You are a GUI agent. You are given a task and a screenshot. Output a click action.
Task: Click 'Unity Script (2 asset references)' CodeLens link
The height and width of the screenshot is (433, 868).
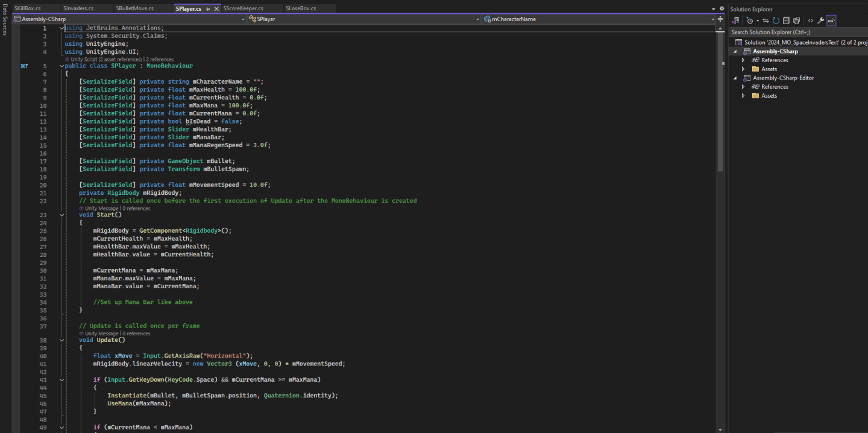pos(106,60)
